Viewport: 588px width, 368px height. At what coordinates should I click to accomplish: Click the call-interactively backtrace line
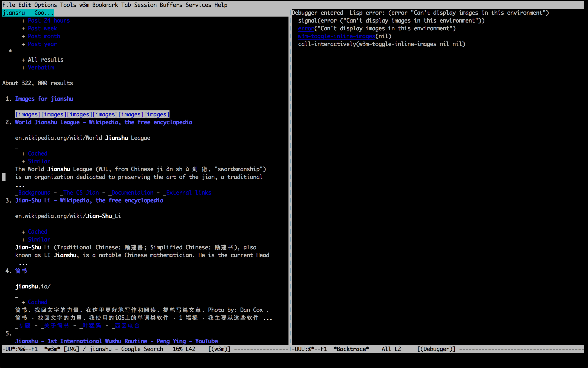(x=382, y=44)
